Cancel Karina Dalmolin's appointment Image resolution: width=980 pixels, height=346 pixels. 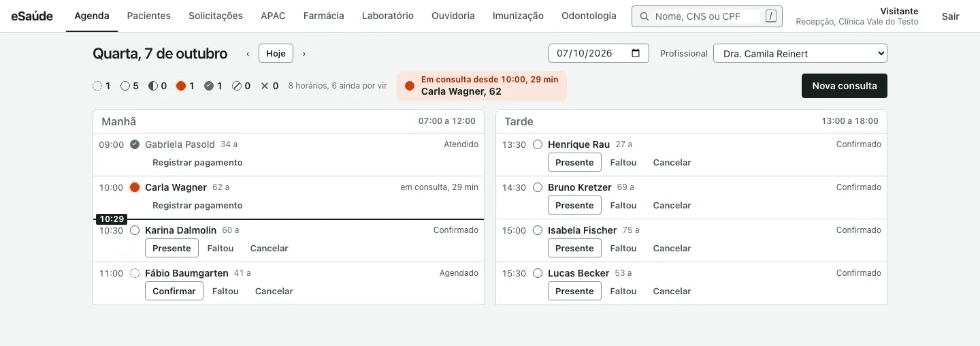click(x=269, y=249)
